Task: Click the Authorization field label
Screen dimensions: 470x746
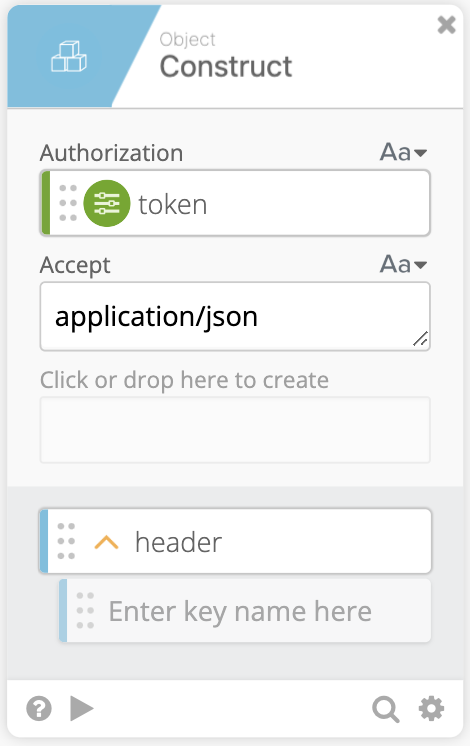Action: (111, 153)
